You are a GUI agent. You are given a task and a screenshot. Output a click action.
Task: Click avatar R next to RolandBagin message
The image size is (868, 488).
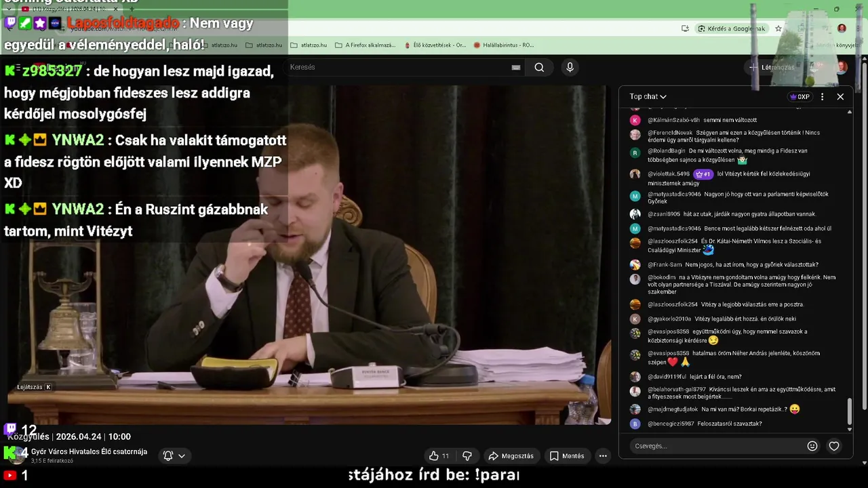click(x=635, y=153)
